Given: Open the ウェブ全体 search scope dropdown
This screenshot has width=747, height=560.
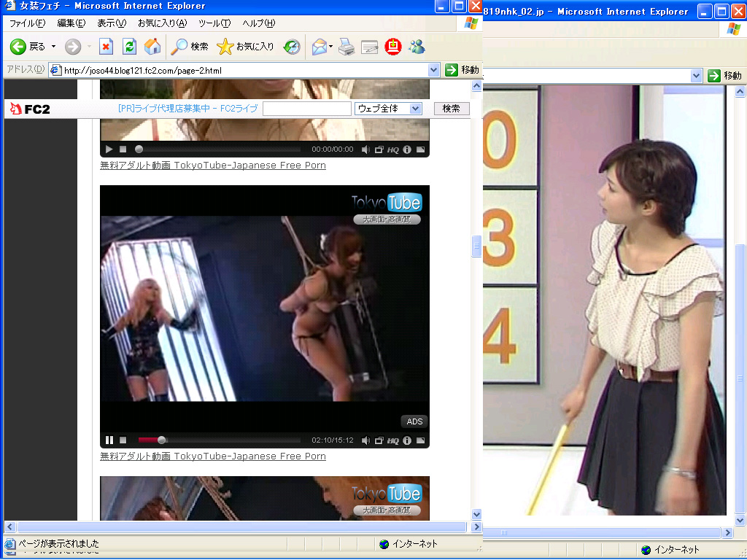Looking at the screenshot, I should tap(415, 109).
